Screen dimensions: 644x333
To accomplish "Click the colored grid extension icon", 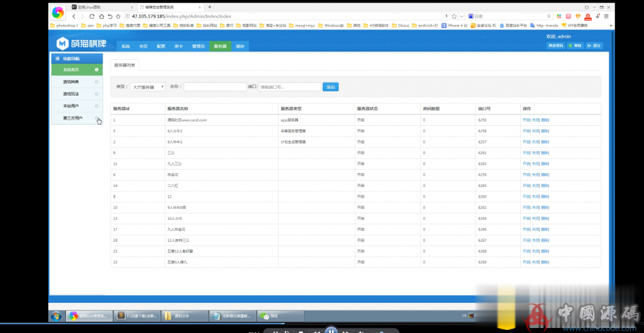I will (x=558, y=16).
